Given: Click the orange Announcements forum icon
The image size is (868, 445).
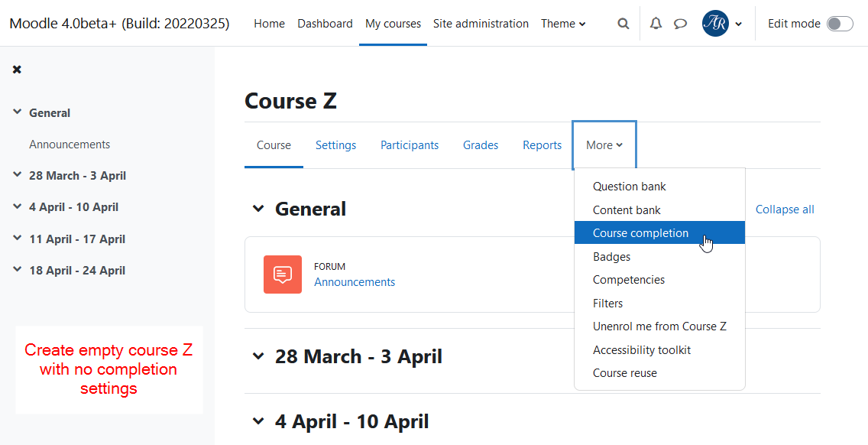Looking at the screenshot, I should coord(282,274).
